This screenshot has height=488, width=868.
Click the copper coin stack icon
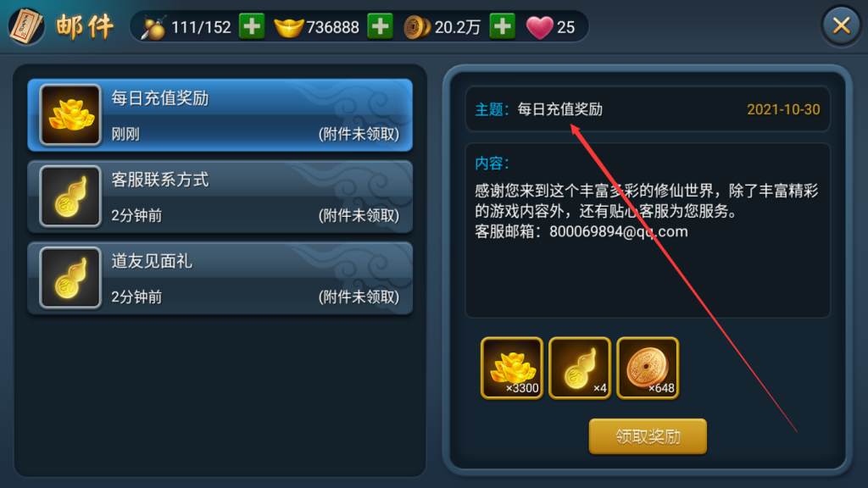(x=417, y=27)
